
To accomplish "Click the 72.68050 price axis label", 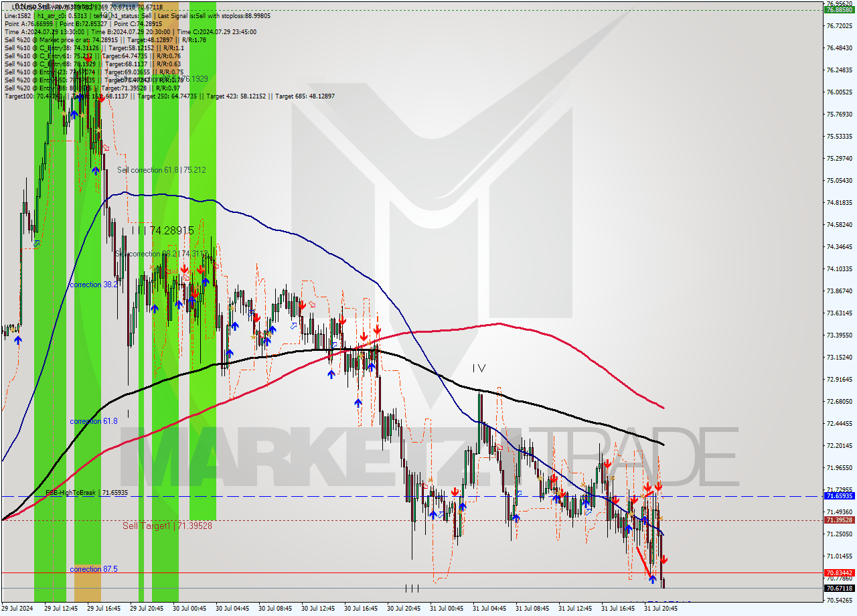I will [840, 402].
